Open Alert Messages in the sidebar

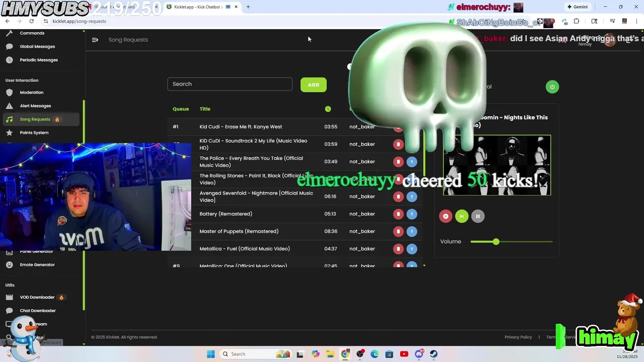coord(35,106)
